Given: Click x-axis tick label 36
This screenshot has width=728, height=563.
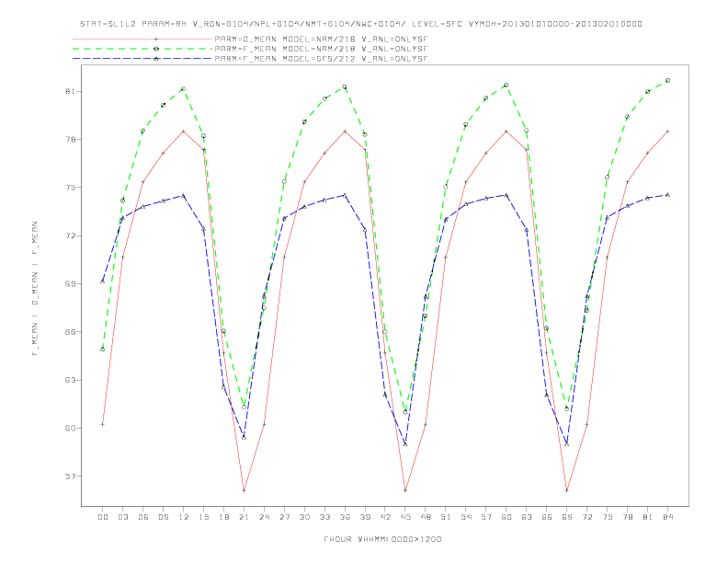Looking at the screenshot, I should point(345,517).
